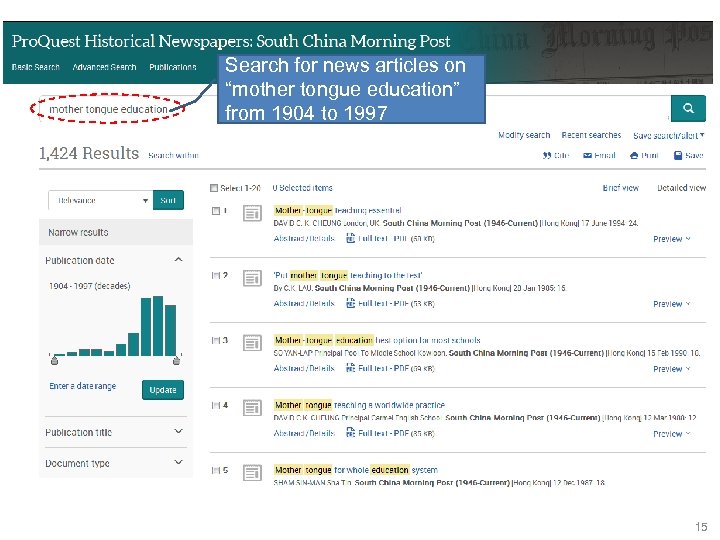Open the Save search/alert dropdown

click(669, 135)
